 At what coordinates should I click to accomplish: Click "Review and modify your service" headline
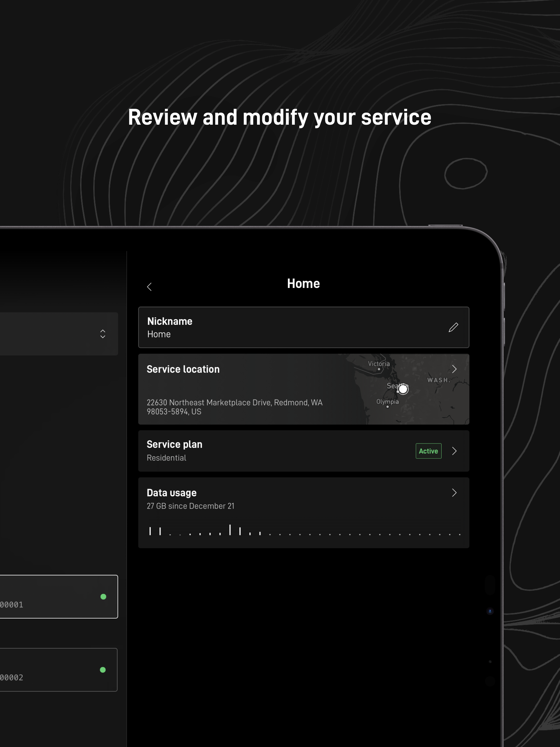[280, 117]
